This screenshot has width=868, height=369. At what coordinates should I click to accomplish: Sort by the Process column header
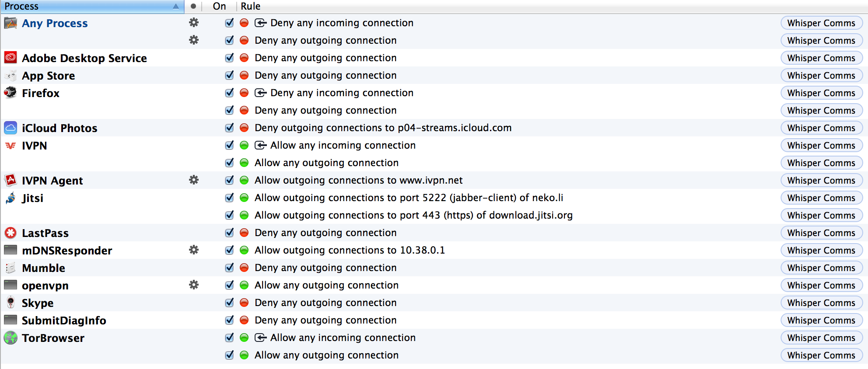coord(92,6)
